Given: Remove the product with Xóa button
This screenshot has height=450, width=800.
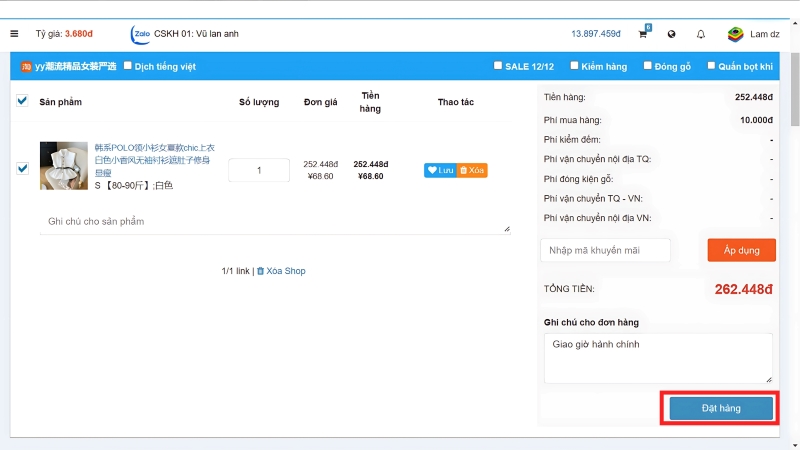Looking at the screenshot, I should pos(472,170).
